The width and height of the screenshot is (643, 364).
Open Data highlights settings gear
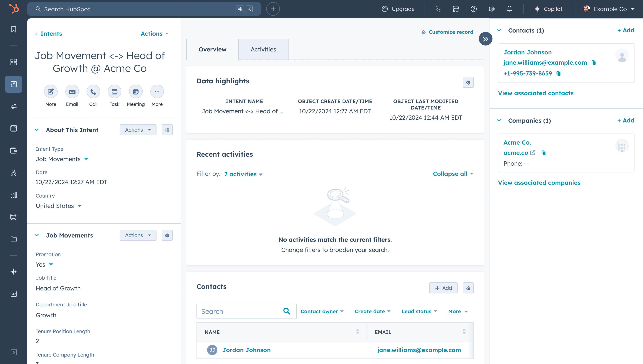[x=468, y=82]
